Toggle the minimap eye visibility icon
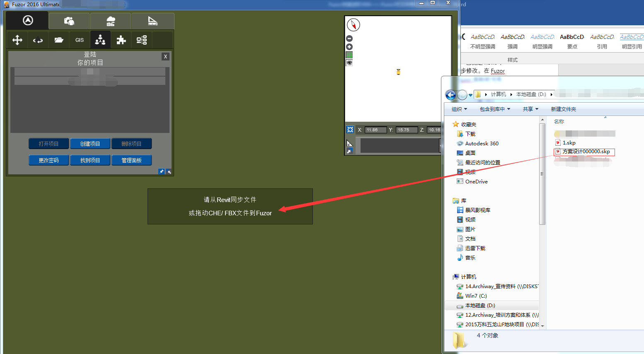 click(x=349, y=63)
